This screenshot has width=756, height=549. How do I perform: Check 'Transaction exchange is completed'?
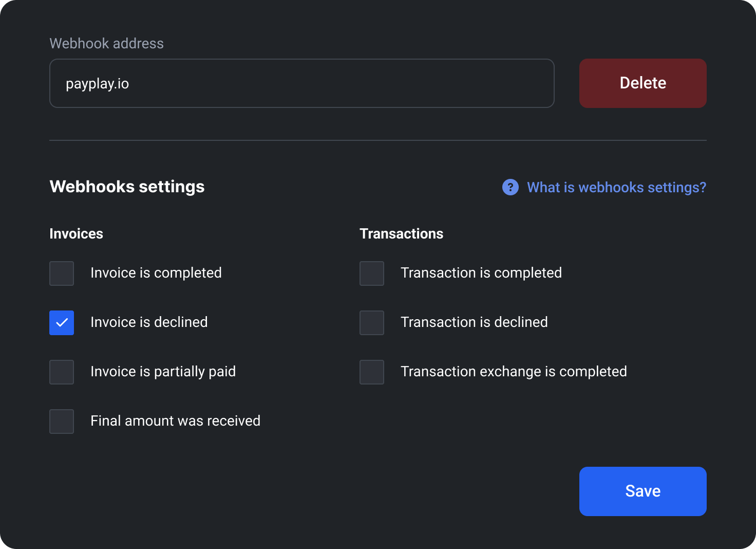pos(371,372)
